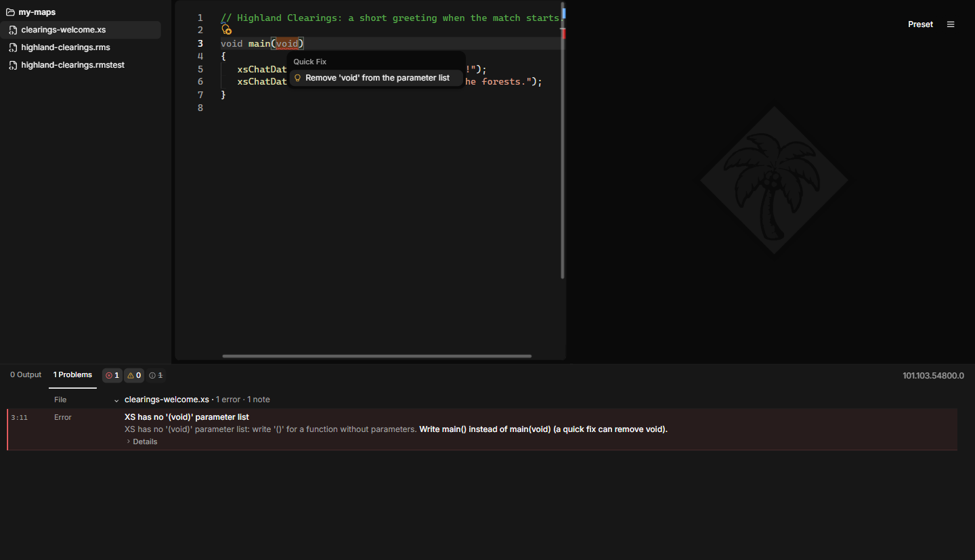Click the closing brace on line 7

tap(223, 95)
